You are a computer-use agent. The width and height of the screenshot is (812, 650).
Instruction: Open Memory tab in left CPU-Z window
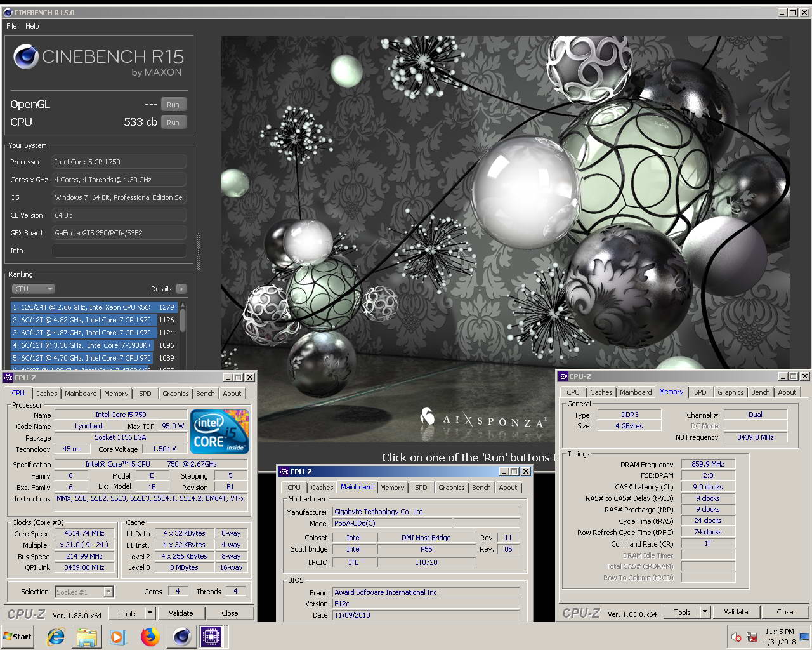(116, 394)
